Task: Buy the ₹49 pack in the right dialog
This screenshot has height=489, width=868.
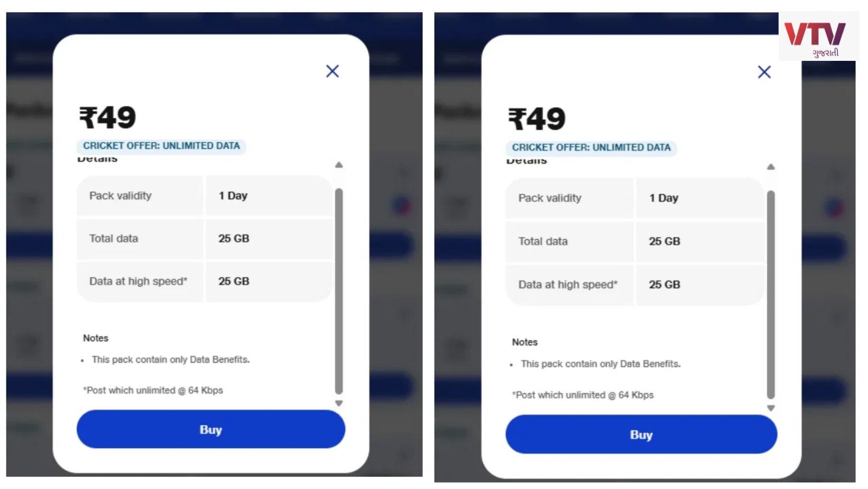Action: (x=641, y=434)
